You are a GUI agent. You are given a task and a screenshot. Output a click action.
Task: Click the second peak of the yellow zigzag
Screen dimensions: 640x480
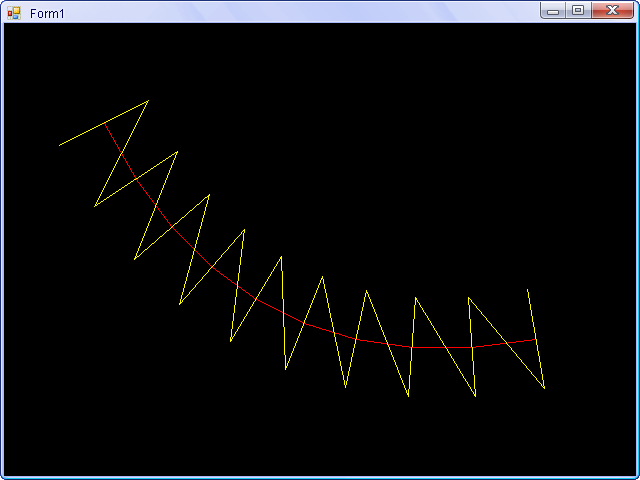[177, 152]
